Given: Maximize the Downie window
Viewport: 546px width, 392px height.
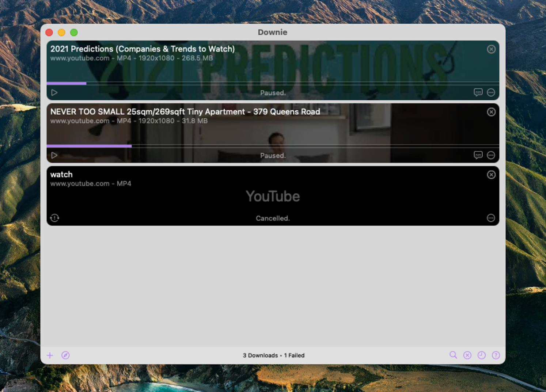Looking at the screenshot, I should (74, 33).
